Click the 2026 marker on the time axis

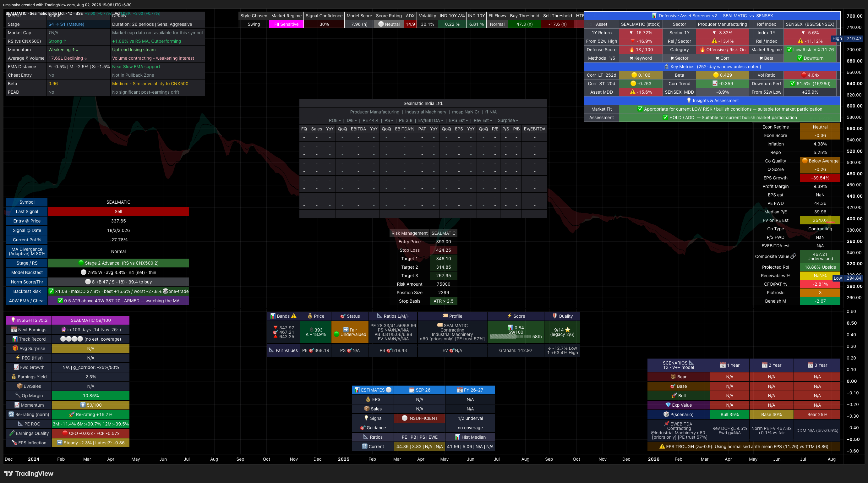click(654, 459)
